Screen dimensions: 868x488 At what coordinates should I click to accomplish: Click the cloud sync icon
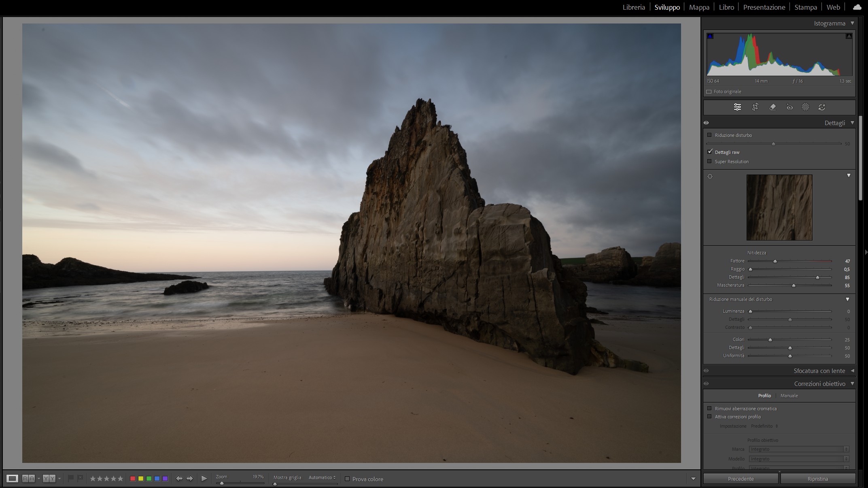pos(857,7)
